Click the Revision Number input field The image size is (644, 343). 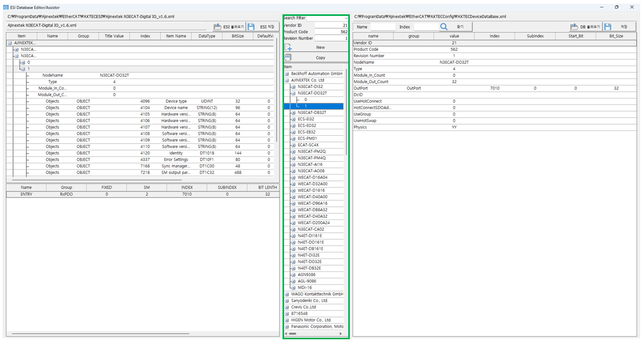point(331,38)
